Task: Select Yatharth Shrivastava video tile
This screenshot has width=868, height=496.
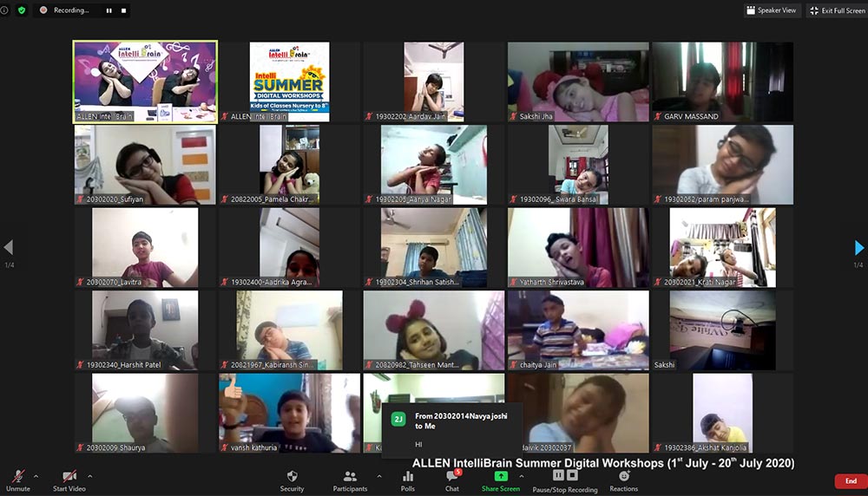Action: point(578,248)
